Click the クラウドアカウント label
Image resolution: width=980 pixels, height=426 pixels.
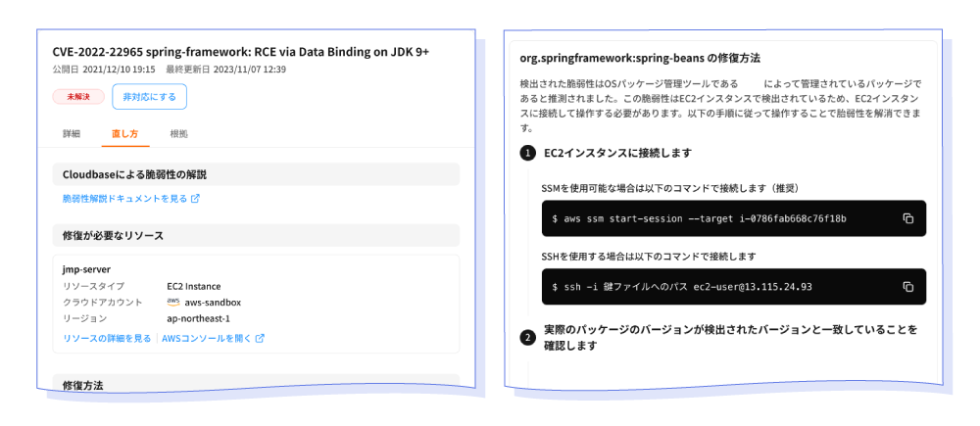point(103,303)
